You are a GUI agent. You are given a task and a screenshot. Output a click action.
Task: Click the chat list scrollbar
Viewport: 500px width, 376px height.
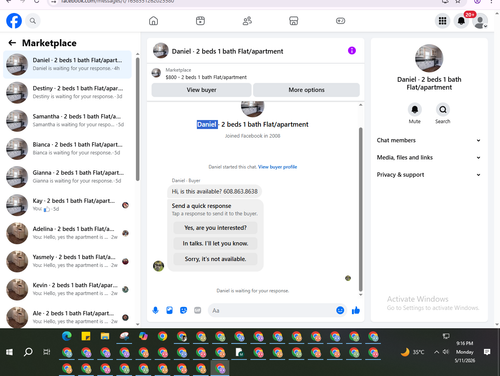[137, 119]
